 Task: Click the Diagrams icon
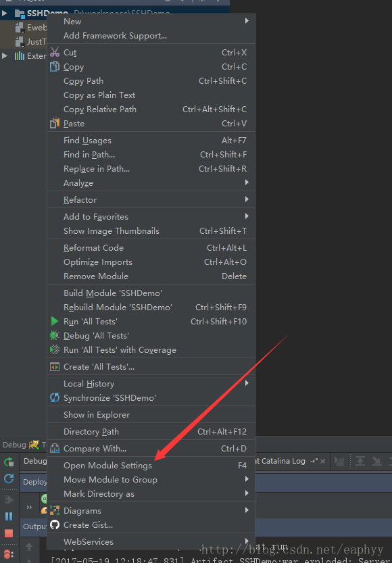click(x=55, y=510)
